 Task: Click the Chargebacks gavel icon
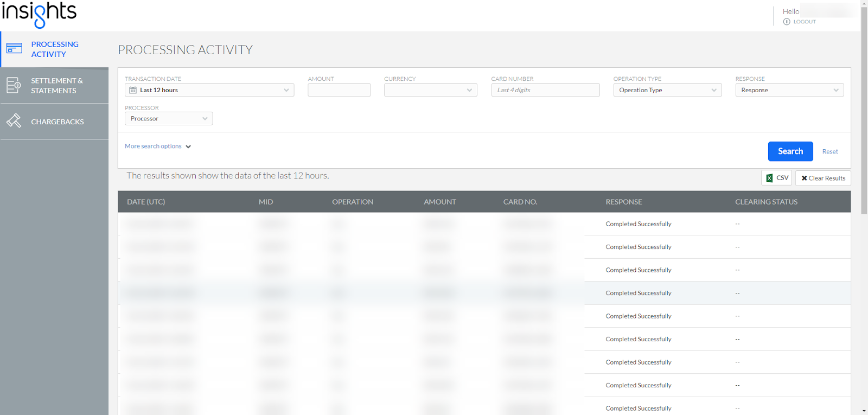pos(14,121)
